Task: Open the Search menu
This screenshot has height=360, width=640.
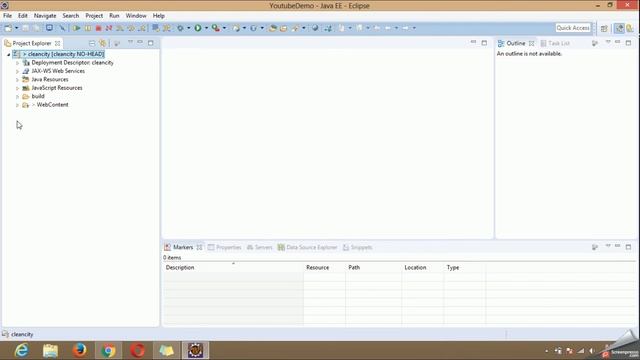Action: [x=71, y=16]
